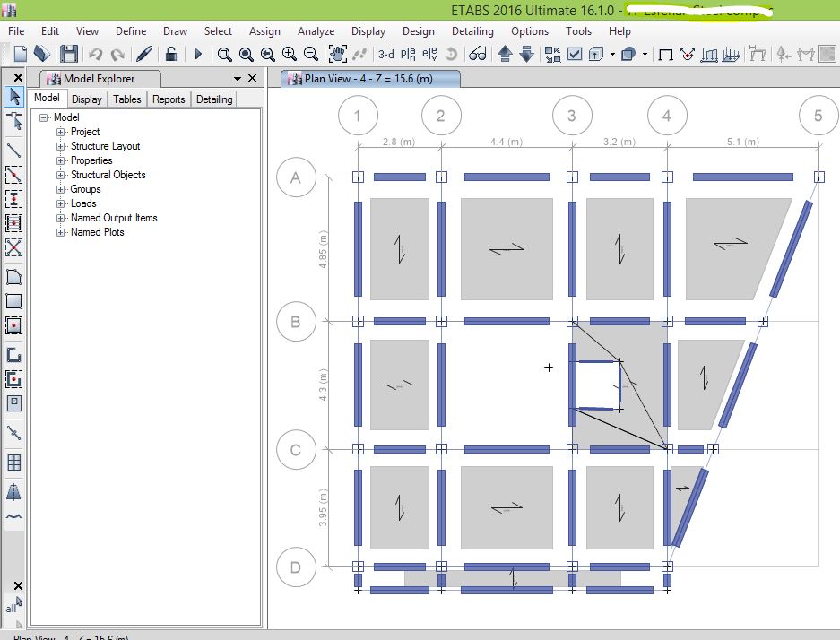Show Undeformed Shape frame icon
Image resolution: width=840 pixels, height=640 pixels.
click(x=665, y=55)
